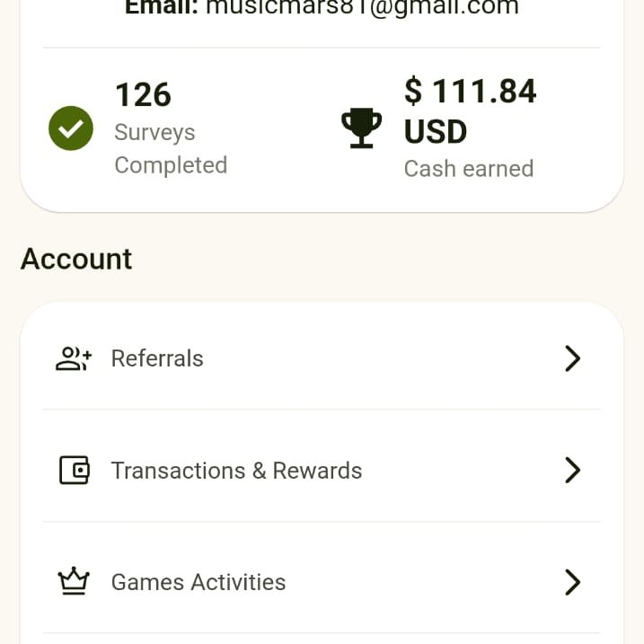The width and height of the screenshot is (644, 644).
Task: Expand Referrals using its right chevron
Action: point(572,358)
